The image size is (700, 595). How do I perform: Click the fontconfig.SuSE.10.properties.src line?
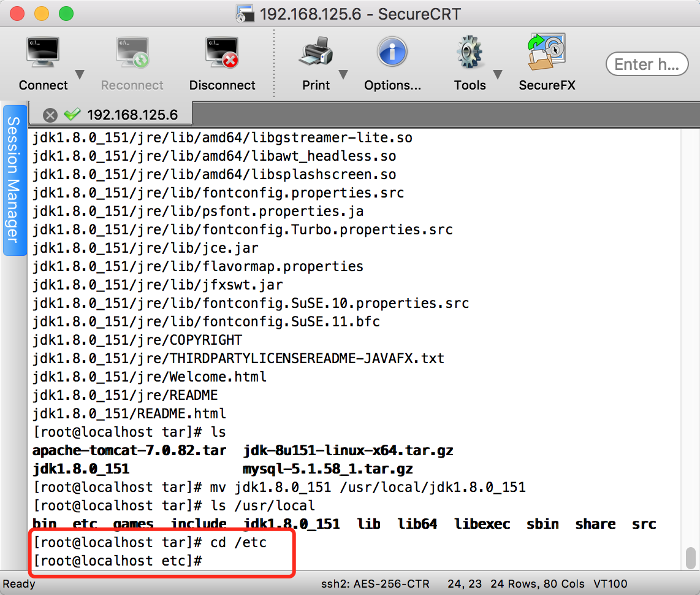251,303
